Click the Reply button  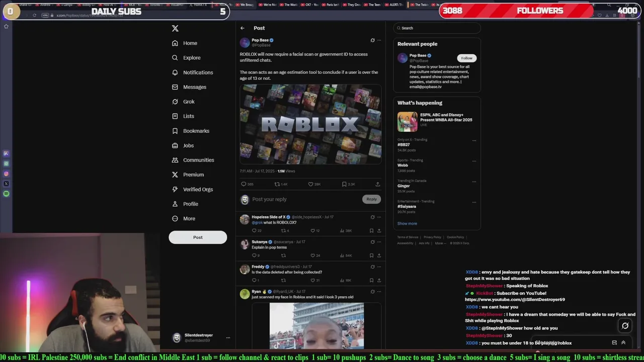371,199
